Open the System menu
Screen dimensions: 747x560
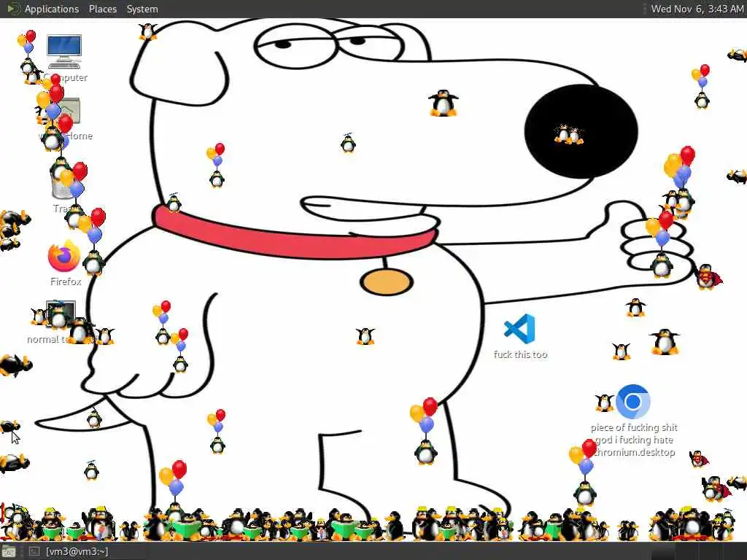142,9
